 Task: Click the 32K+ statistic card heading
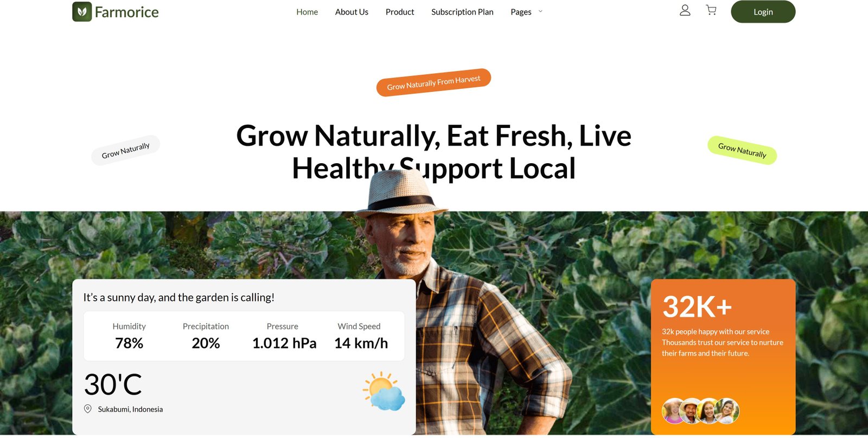697,307
